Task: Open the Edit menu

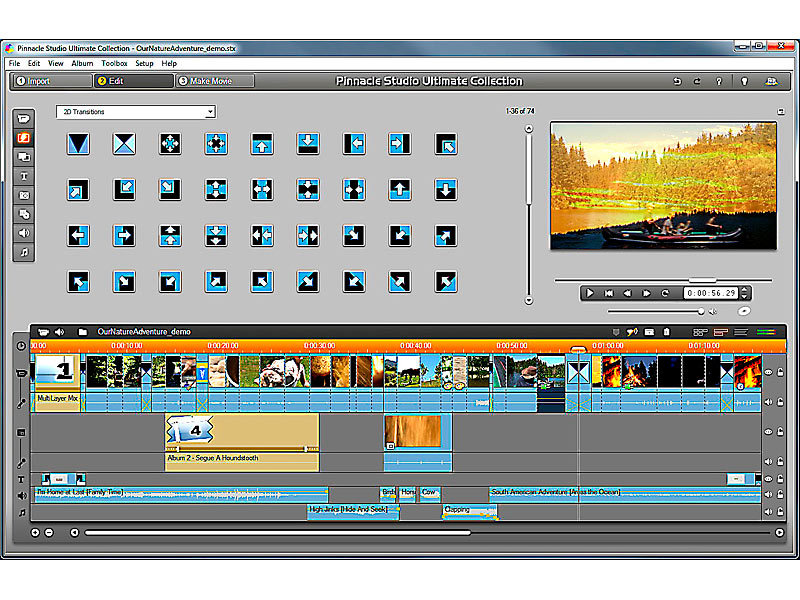Action: pos(34,63)
